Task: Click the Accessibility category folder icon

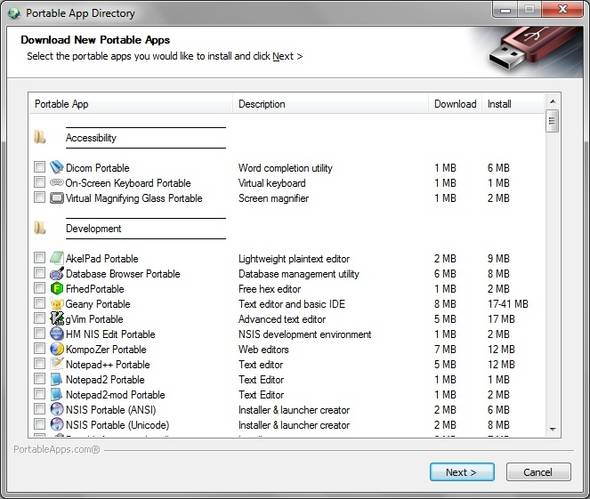Action: coord(40,137)
